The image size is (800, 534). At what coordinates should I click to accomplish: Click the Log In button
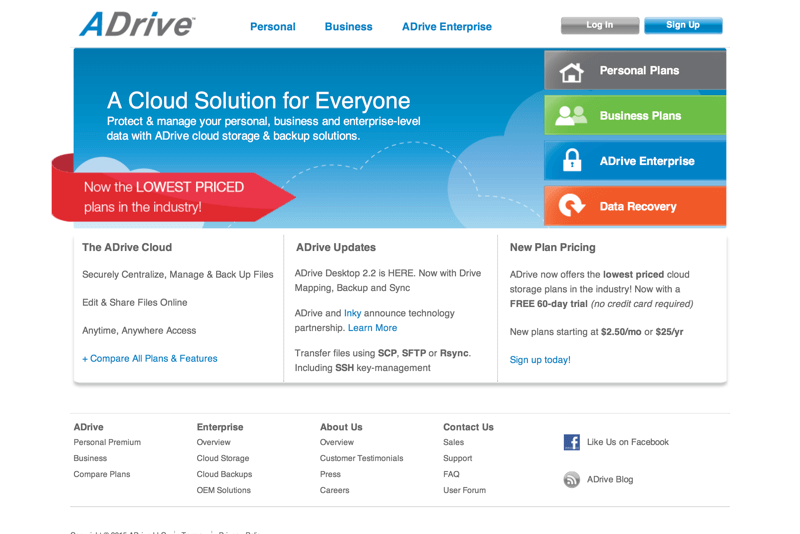tap(599, 25)
